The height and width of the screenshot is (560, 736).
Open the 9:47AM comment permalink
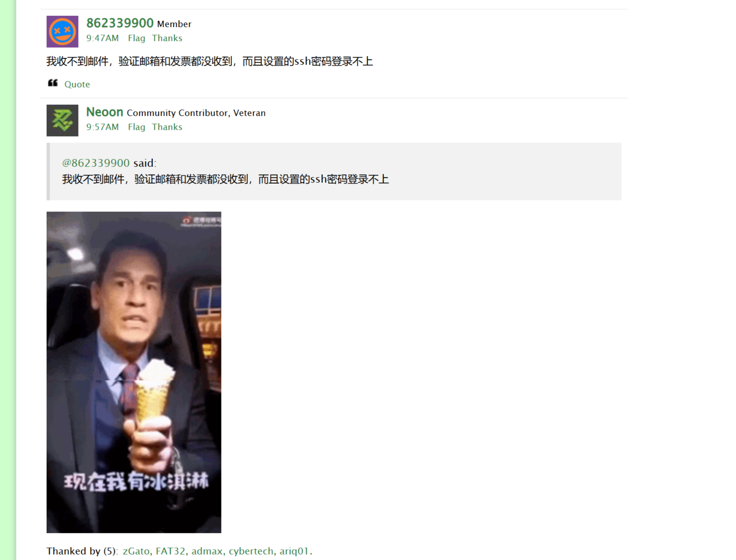click(x=103, y=38)
